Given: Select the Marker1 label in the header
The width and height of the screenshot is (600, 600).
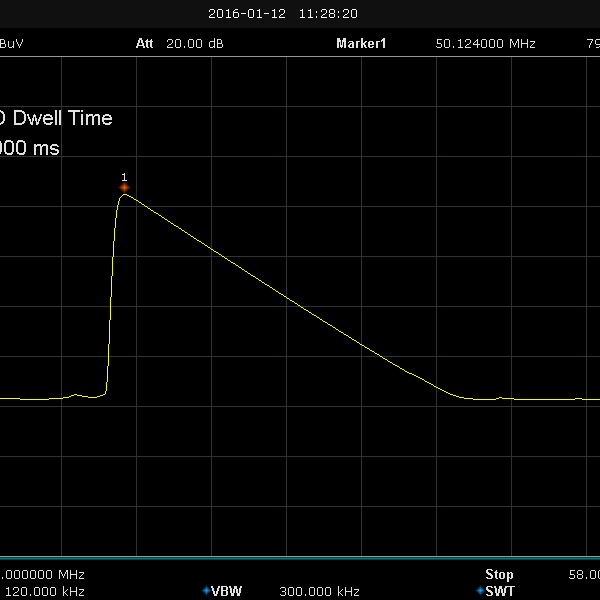Looking at the screenshot, I should tap(360, 44).
